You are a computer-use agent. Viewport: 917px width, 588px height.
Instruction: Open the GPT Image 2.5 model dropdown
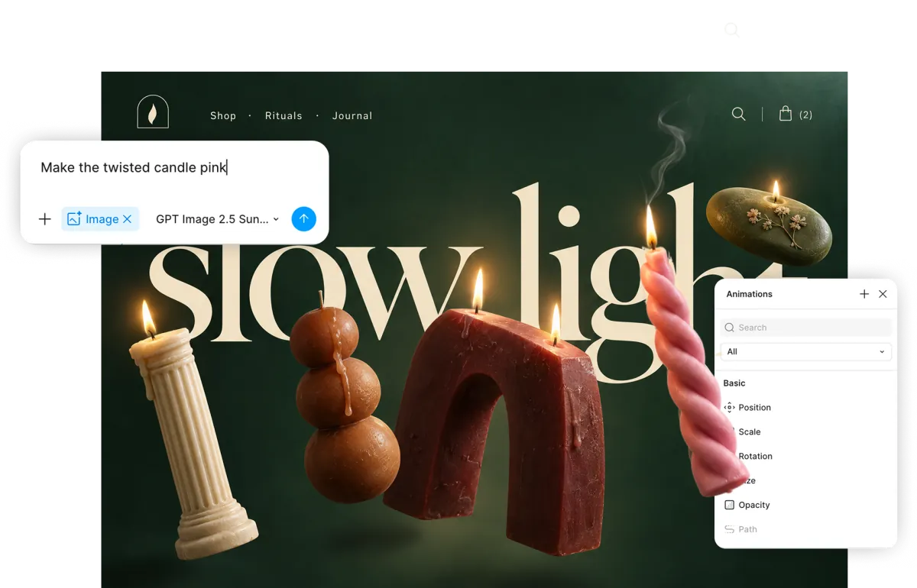[x=218, y=219]
